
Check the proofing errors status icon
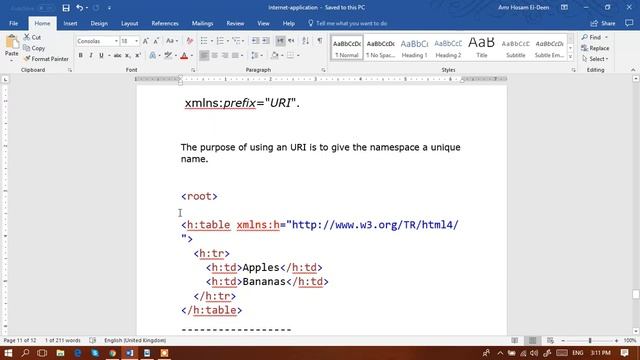coord(93,340)
